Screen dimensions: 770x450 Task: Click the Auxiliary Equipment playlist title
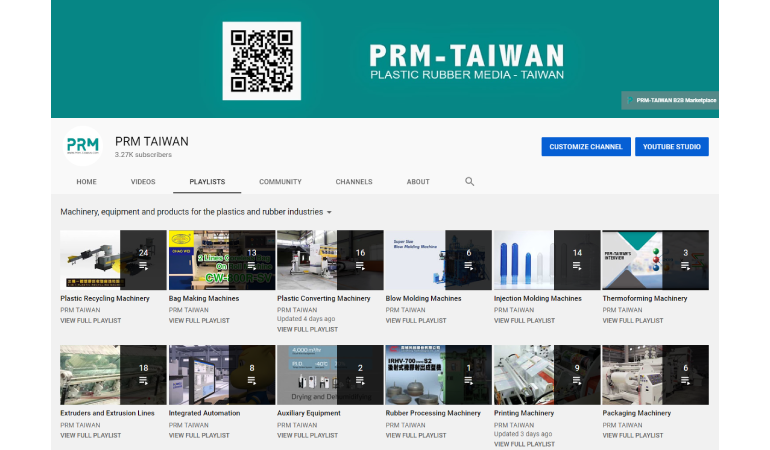[x=309, y=413]
